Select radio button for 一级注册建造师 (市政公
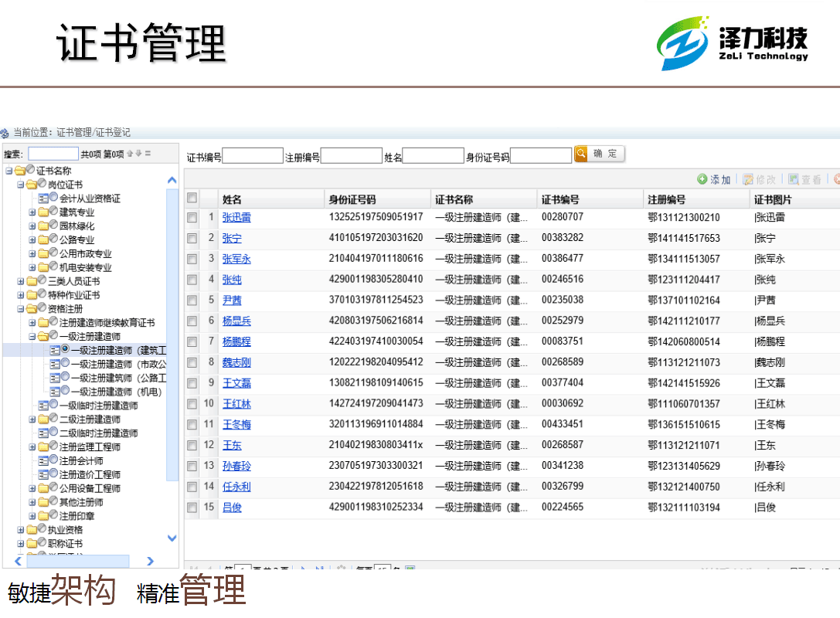This screenshot has width=840, height=618. click(65, 364)
